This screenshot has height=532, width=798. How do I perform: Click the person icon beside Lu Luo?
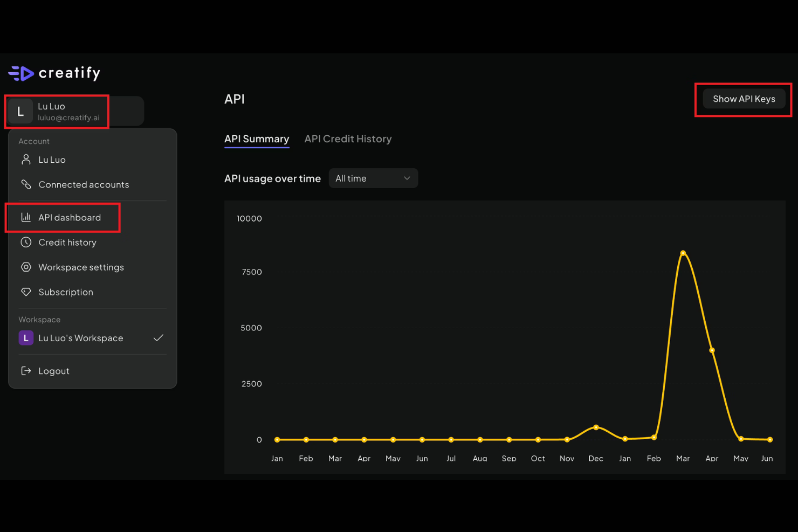pos(26,160)
